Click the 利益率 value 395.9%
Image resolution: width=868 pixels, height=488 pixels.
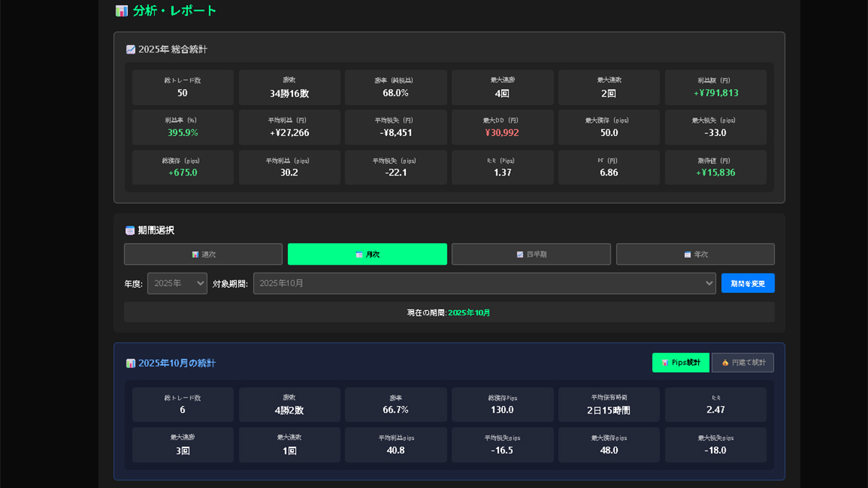click(182, 133)
